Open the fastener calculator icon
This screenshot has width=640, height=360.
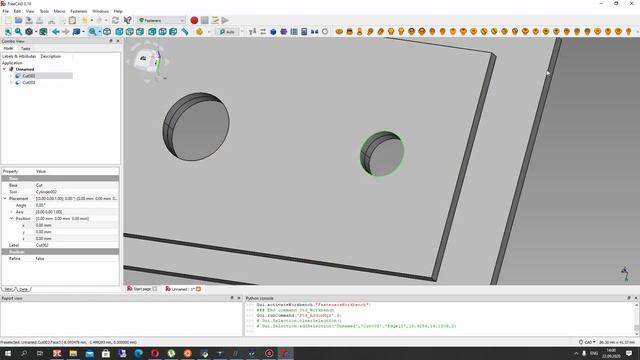pos(304,31)
